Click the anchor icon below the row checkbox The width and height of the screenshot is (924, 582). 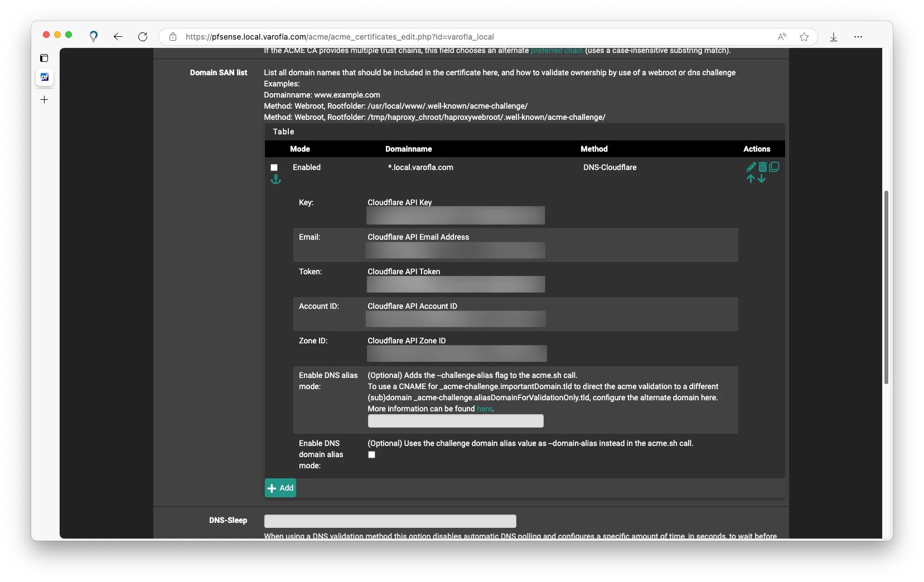(x=275, y=180)
